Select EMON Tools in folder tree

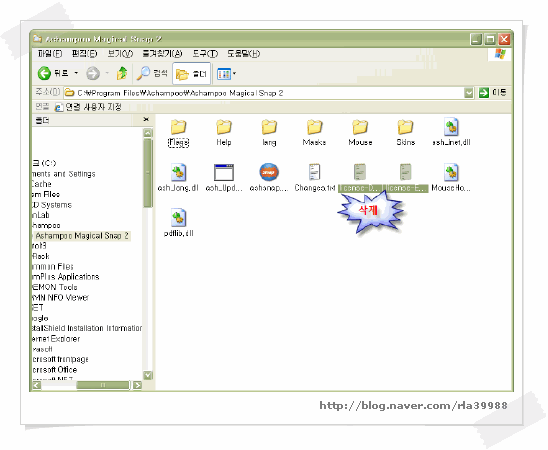click(x=55, y=287)
